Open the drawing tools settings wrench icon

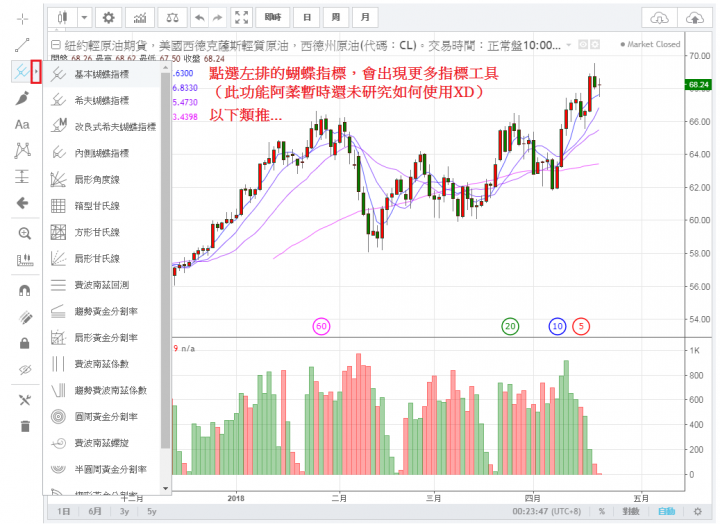click(25, 400)
